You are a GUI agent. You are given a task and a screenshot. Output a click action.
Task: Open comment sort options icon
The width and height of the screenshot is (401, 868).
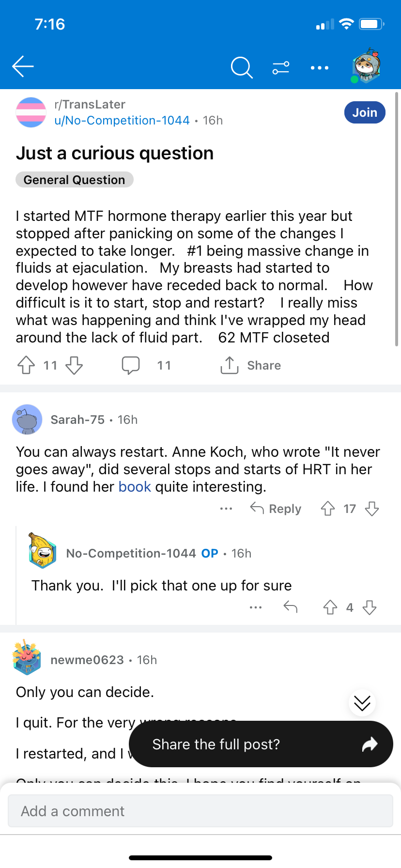point(281,67)
